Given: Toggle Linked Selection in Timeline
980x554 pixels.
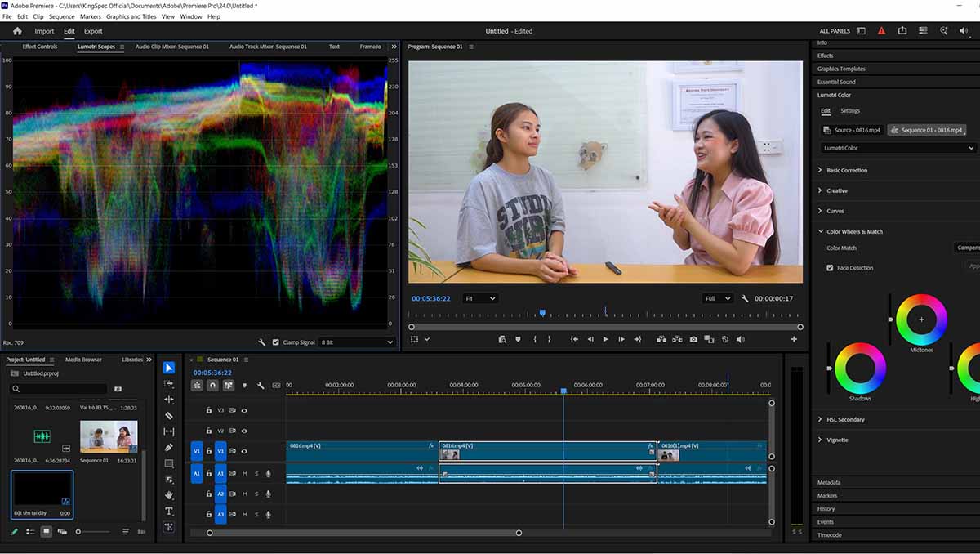Looking at the screenshot, I should tap(228, 385).
